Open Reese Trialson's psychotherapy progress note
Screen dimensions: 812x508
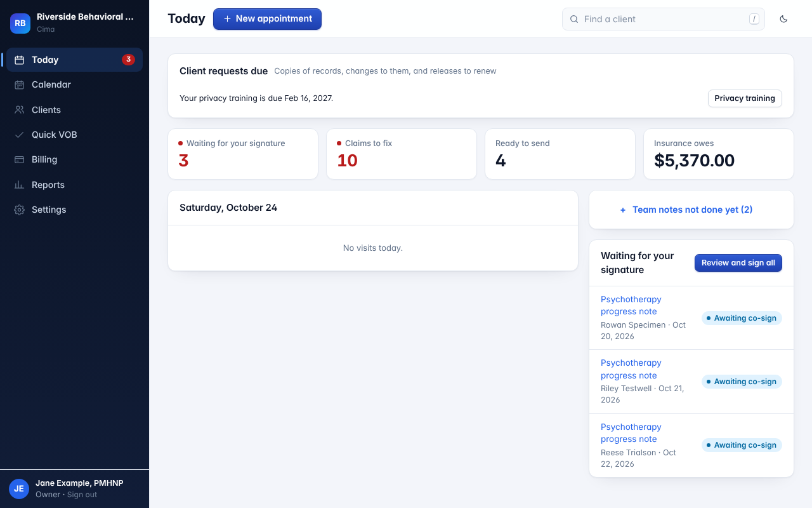click(631, 433)
